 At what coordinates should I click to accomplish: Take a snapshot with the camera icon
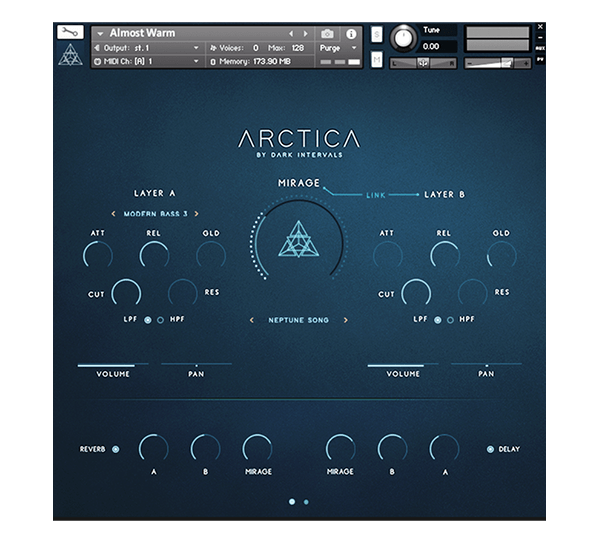coord(327,34)
